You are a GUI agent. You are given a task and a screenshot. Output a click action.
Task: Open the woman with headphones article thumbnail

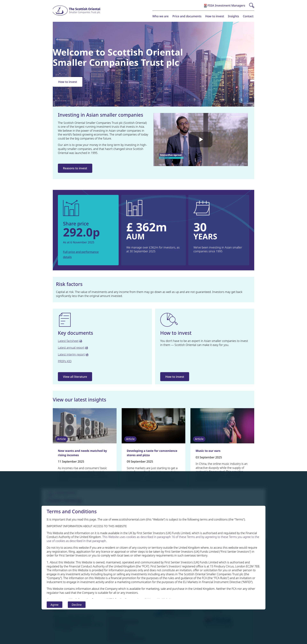point(222,426)
